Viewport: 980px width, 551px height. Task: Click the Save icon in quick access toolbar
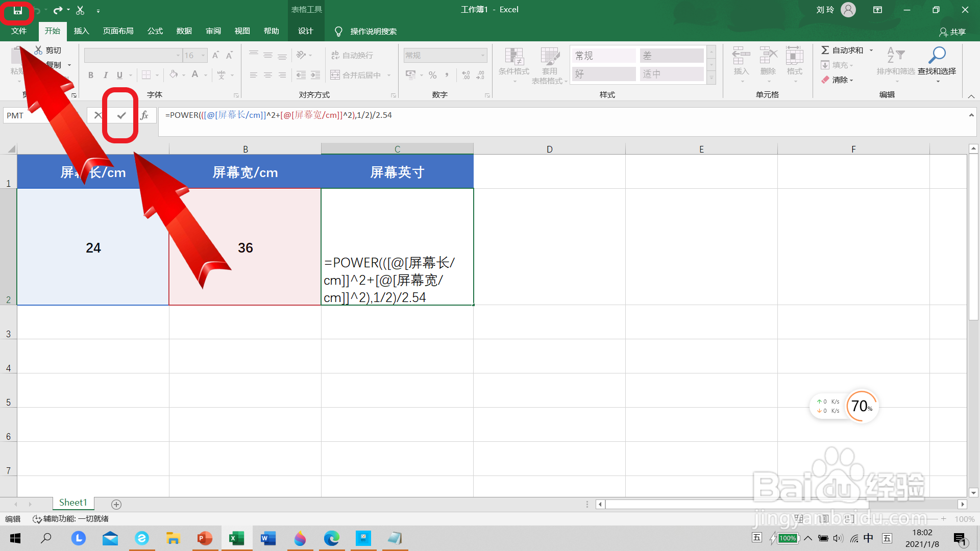point(18,11)
